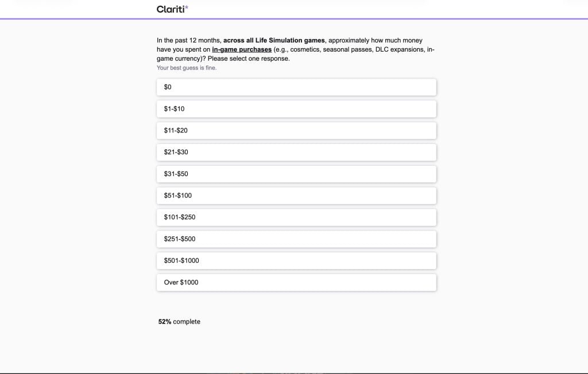
Task: Click the underlined in-game purchases text
Action: pos(242,49)
